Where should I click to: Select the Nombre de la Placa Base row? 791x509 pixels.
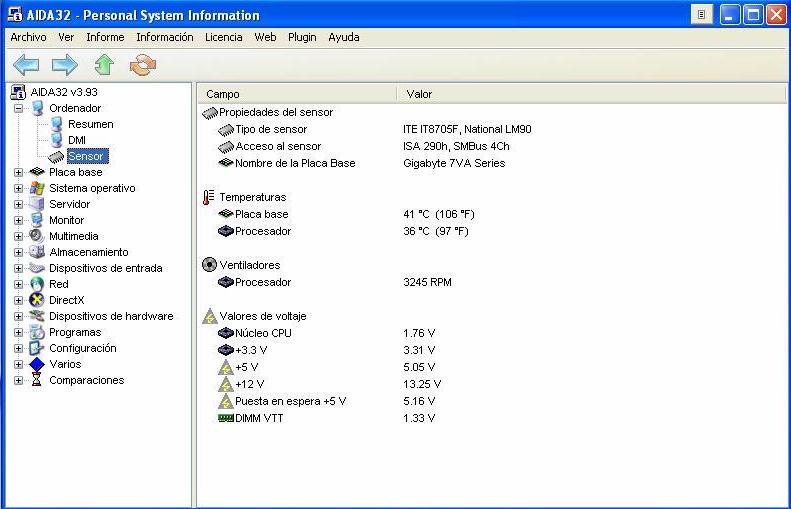click(492, 163)
